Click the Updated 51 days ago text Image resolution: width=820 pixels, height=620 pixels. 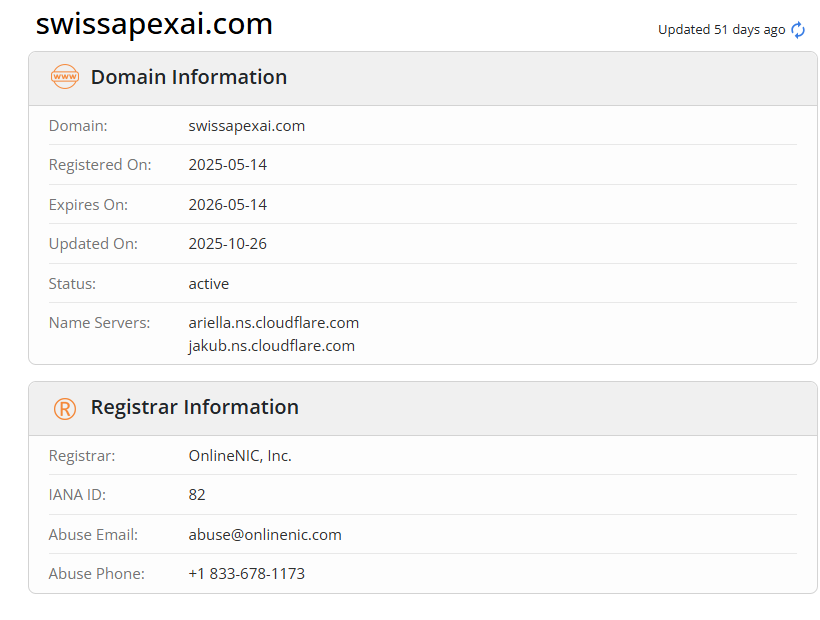coord(721,30)
